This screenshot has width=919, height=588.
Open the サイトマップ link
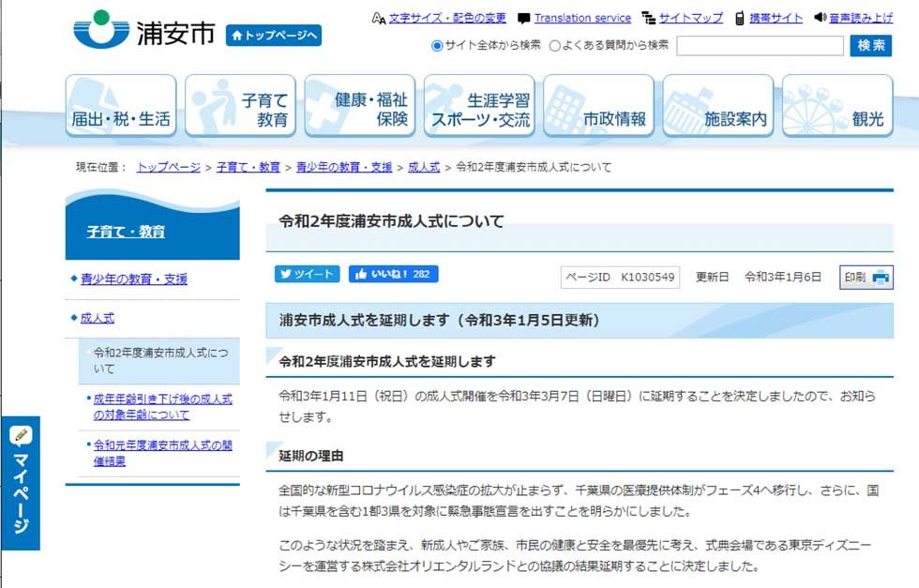(691, 18)
